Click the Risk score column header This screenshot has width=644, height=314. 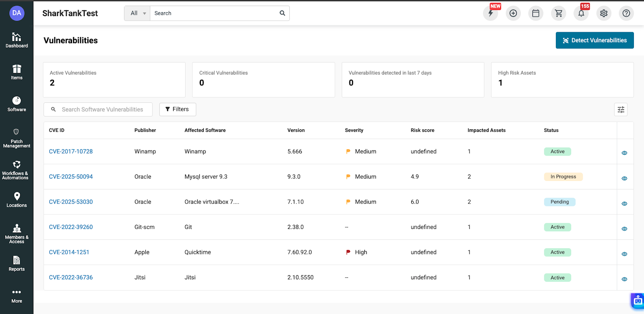point(423,130)
